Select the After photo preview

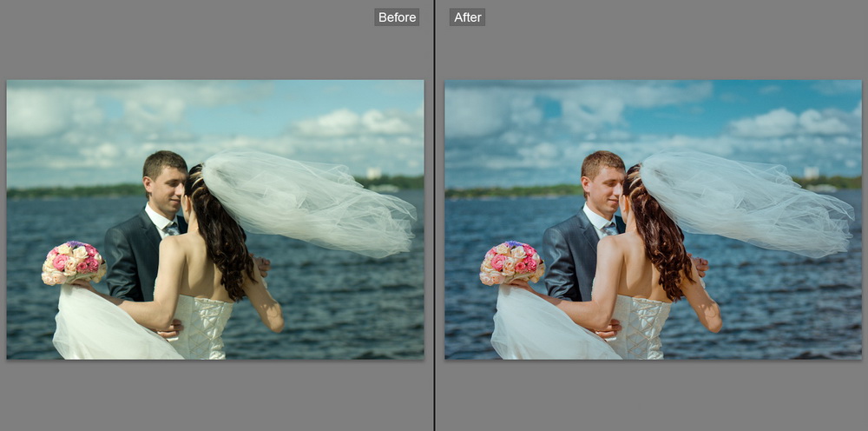pos(653,220)
